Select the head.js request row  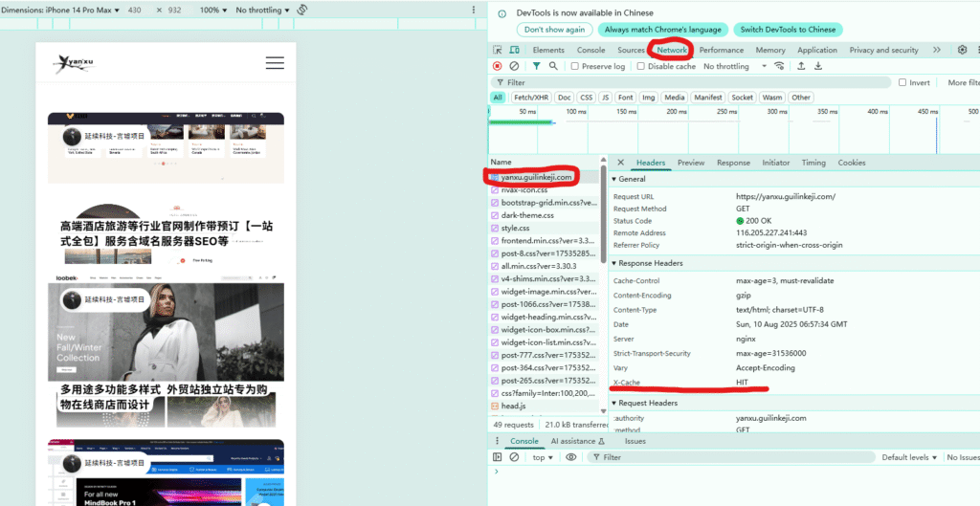click(544, 407)
